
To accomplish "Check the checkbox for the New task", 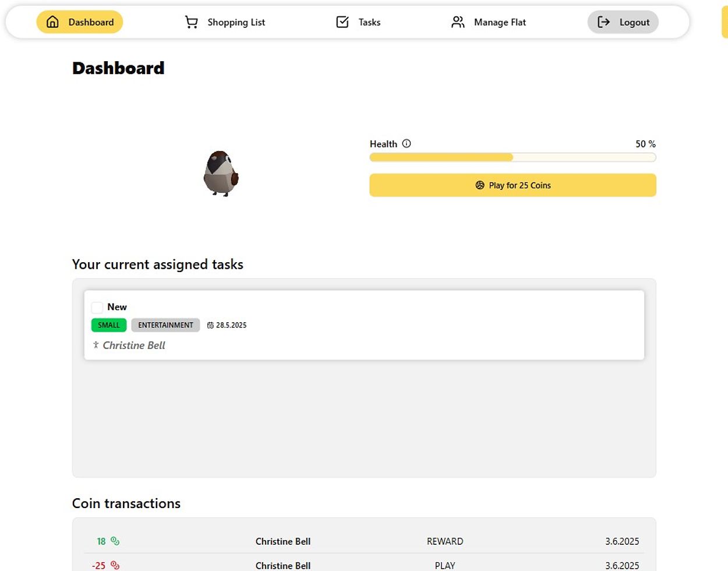I will (x=97, y=307).
